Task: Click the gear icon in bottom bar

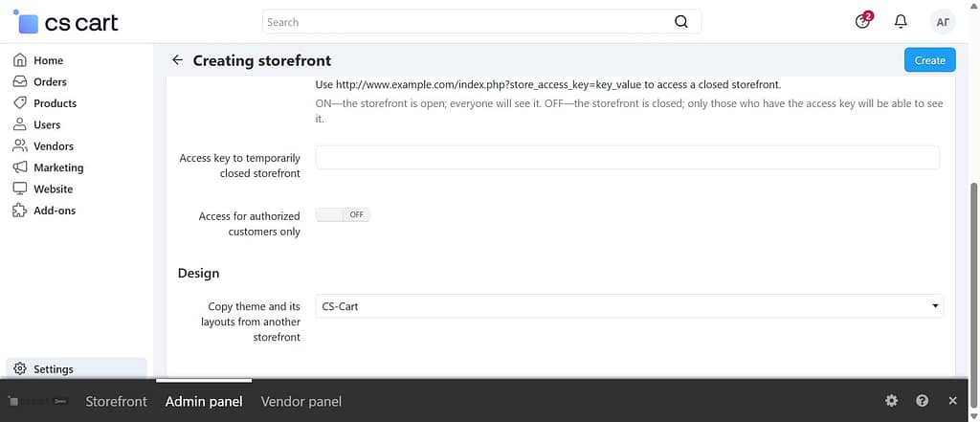Action: pos(891,401)
